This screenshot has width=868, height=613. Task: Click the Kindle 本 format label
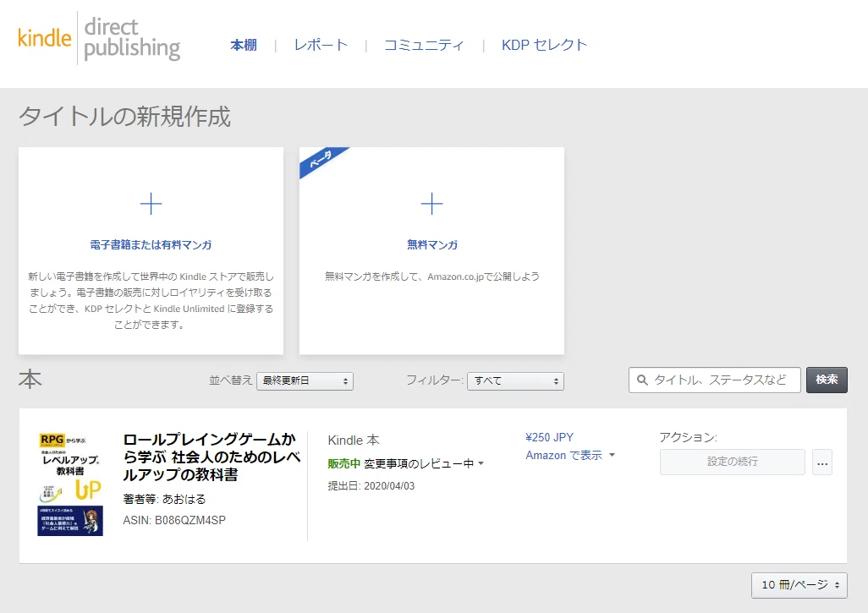tap(354, 441)
